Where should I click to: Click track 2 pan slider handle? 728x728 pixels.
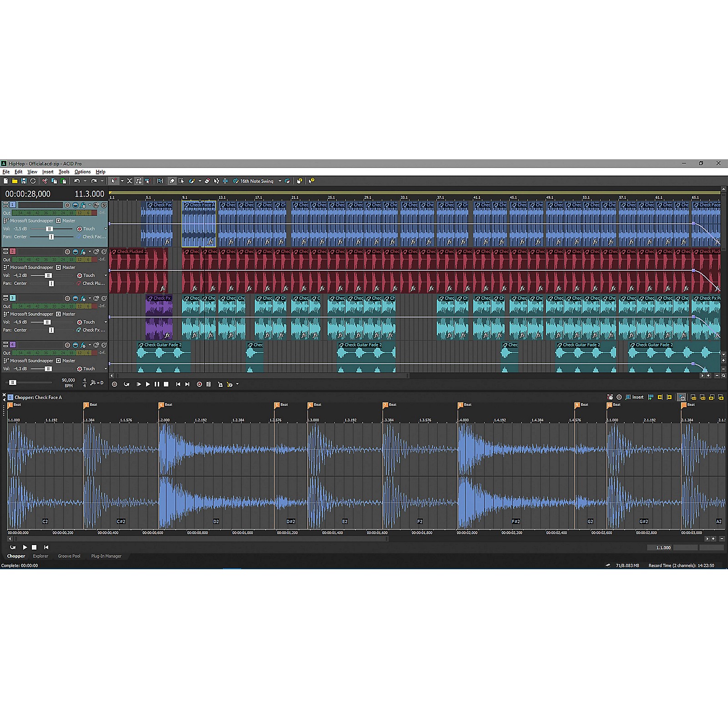point(51,283)
